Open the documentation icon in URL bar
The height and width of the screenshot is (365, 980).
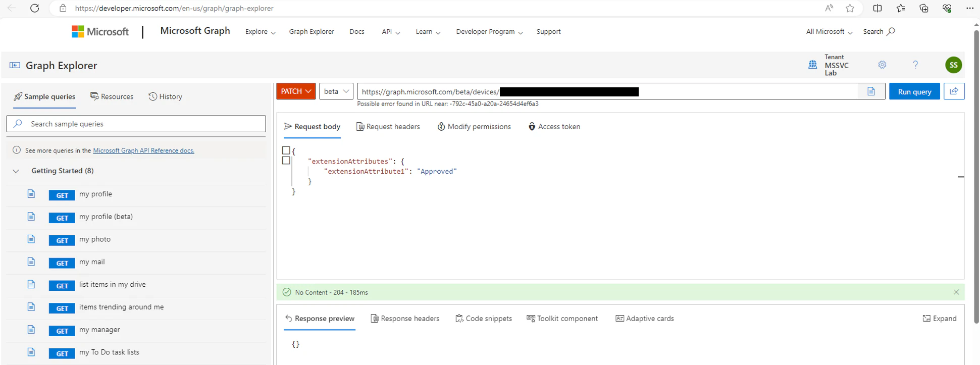[x=871, y=91]
